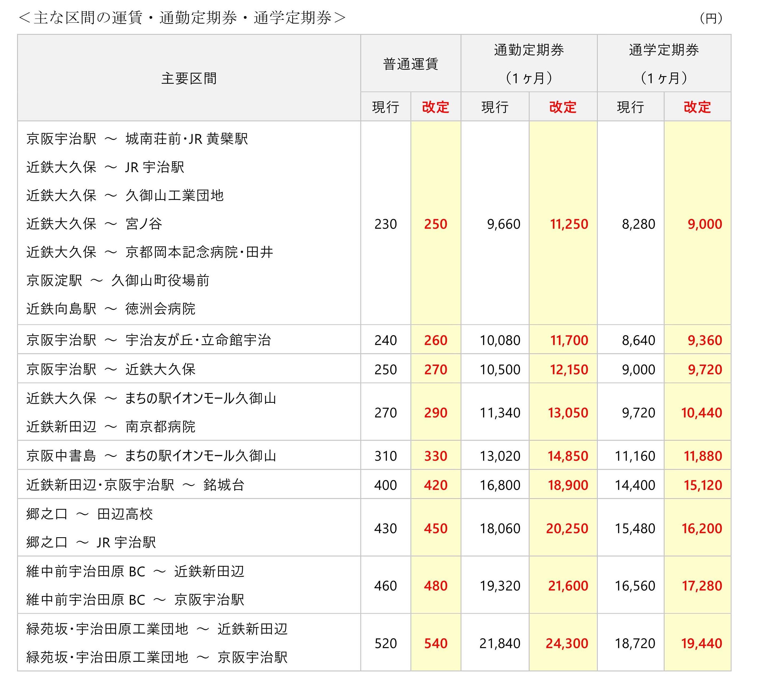Click the current commuter pass 9,660
This screenshot has width=764, height=700.
coord(504,224)
